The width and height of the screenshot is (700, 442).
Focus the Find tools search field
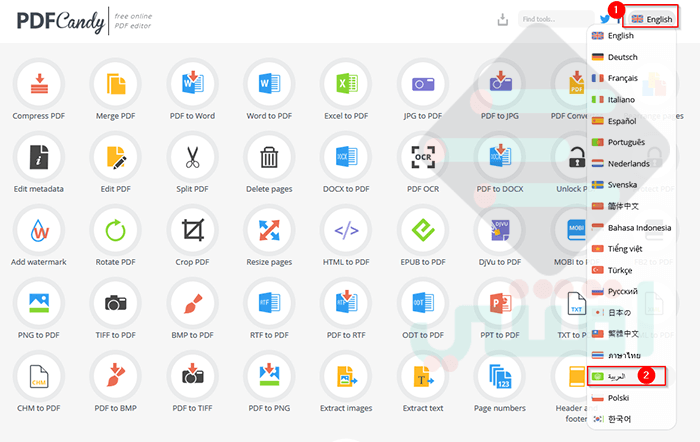click(556, 19)
